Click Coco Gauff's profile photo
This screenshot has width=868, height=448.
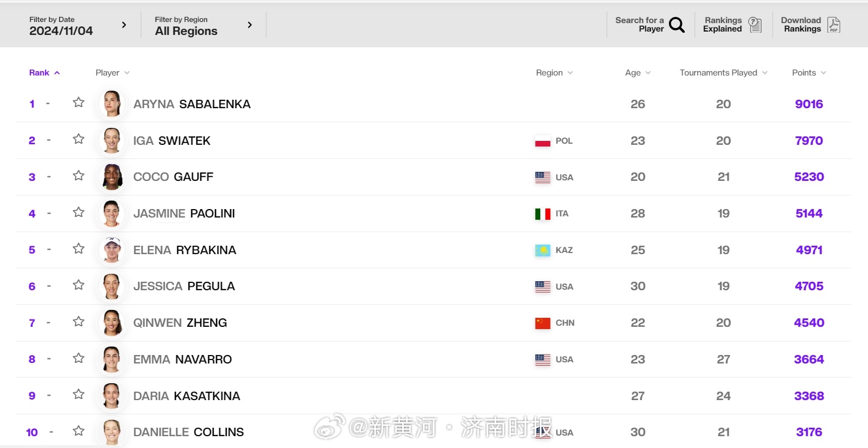[112, 177]
